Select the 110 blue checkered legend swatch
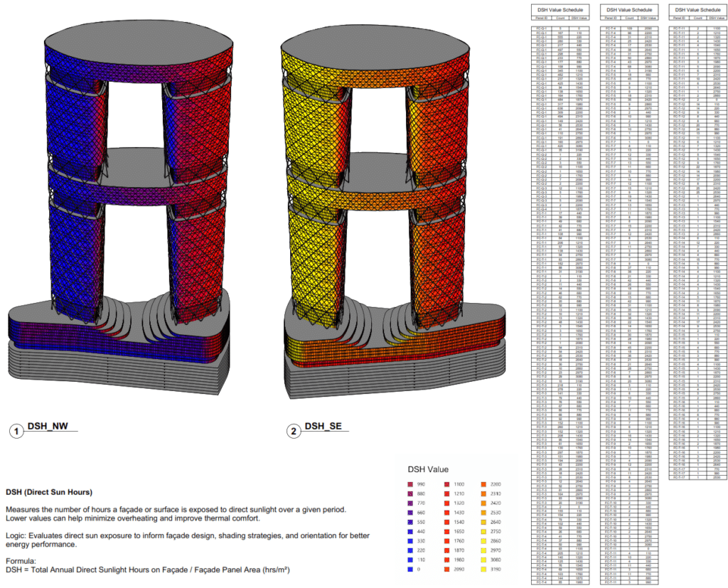 [x=409, y=558]
